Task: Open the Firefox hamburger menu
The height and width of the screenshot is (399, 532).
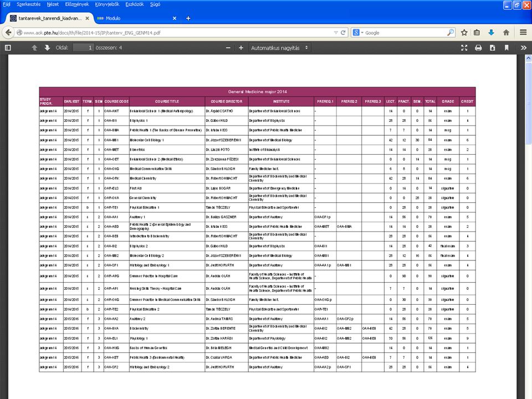Action: pyautogui.click(x=523, y=33)
